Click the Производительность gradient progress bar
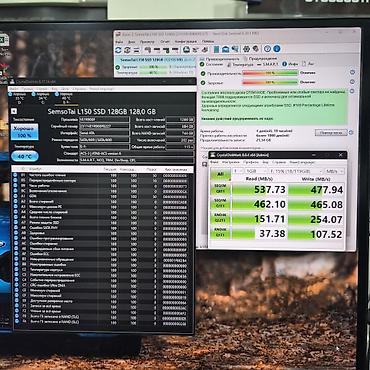 (270, 73)
